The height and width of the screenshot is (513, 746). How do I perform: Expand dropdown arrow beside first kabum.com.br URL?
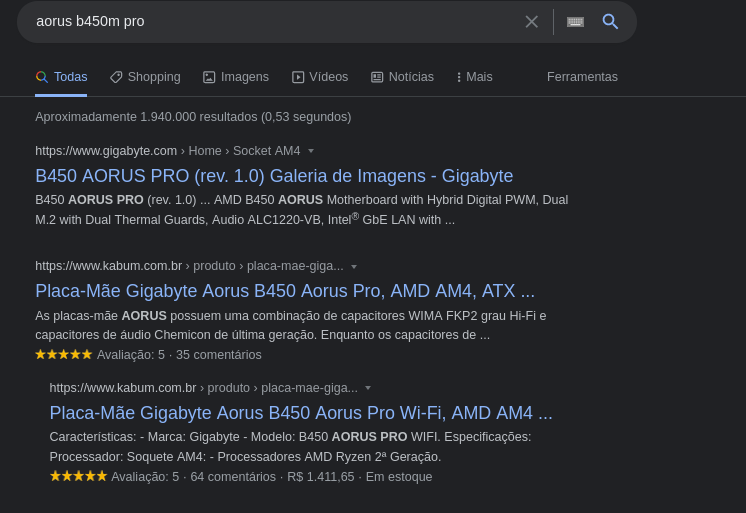[x=353, y=266]
